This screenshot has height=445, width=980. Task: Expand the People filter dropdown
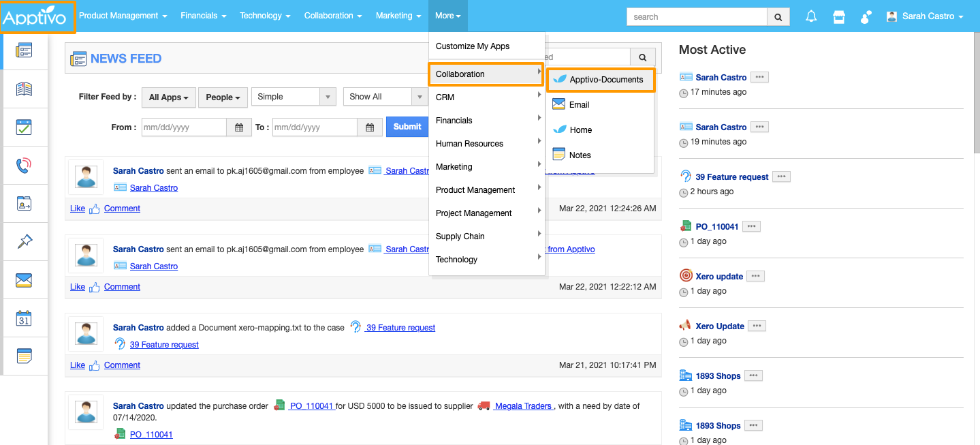click(223, 97)
